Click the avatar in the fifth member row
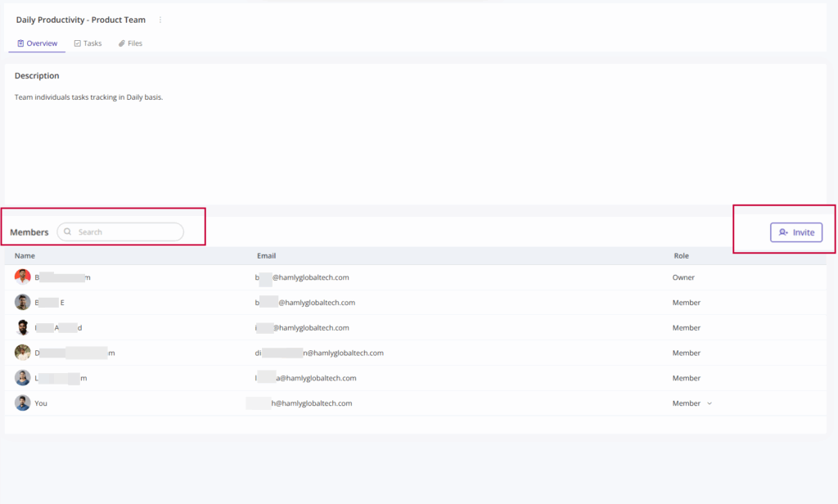Image resolution: width=838 pixels, height=504 pixels. click(x=23, y=378)
